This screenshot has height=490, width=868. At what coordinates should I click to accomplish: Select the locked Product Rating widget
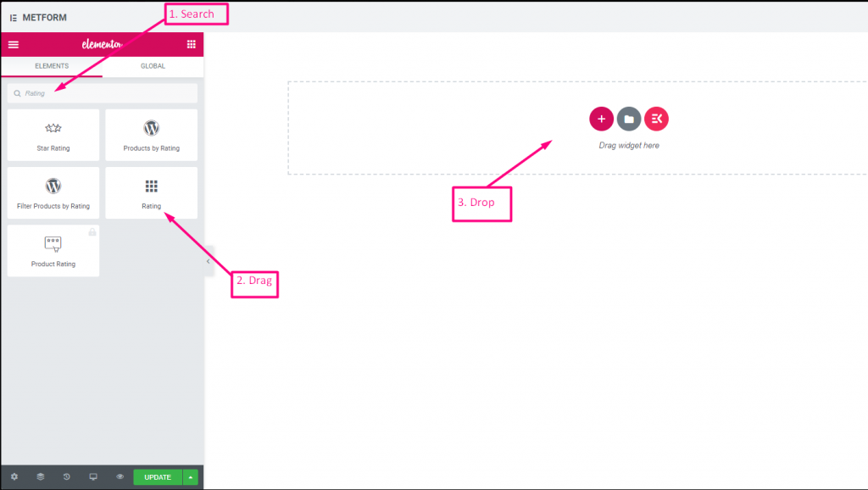click(53, 251)
